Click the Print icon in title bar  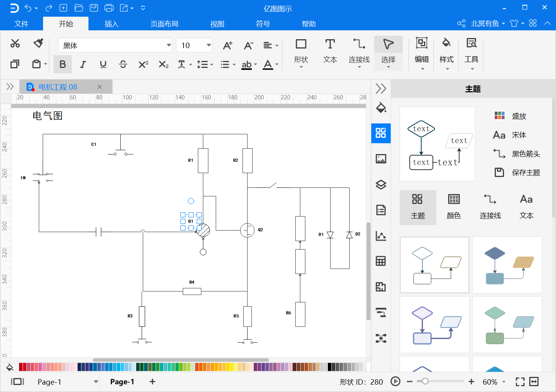(109, 8)
